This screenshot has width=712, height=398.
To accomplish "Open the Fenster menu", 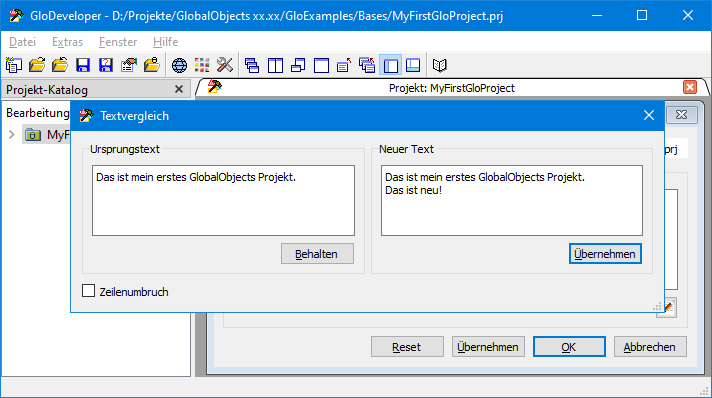I will click(118, 42).
